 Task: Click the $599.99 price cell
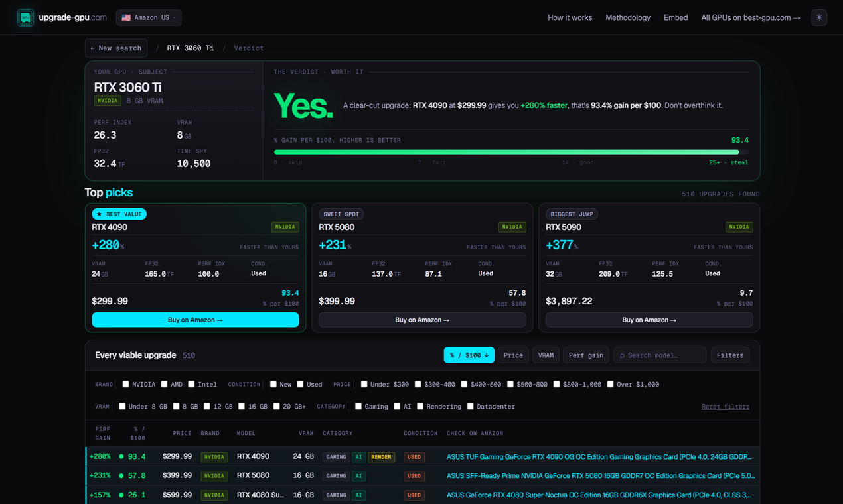(x=177, y=495)
